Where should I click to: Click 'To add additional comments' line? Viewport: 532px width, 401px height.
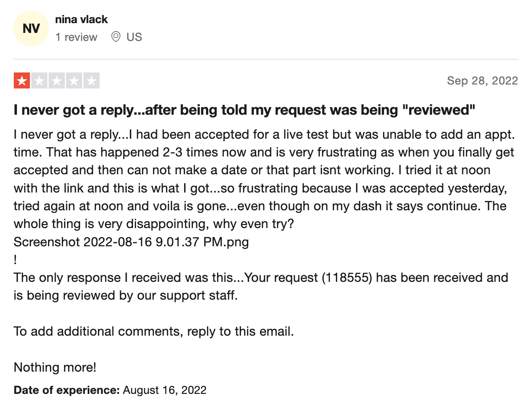click(154, 332)
